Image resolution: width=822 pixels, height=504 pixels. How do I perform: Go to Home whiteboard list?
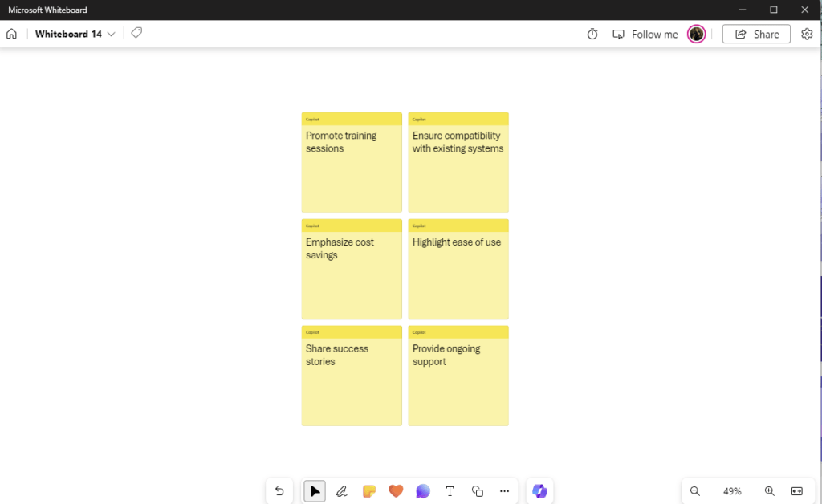pyautogui.click(x=11, y=34)
